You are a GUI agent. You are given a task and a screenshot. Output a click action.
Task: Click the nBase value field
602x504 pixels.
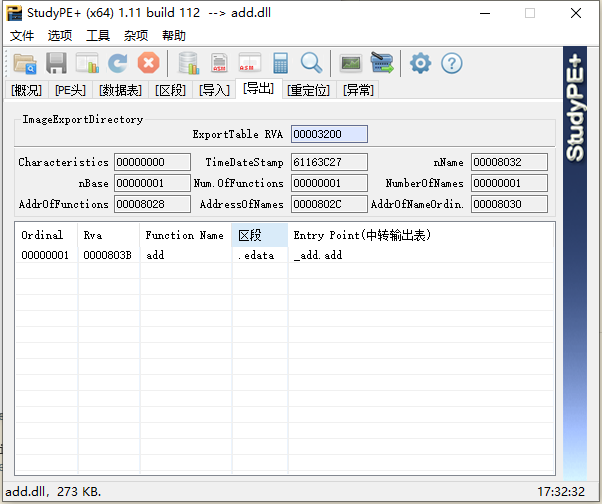(152, 183)
